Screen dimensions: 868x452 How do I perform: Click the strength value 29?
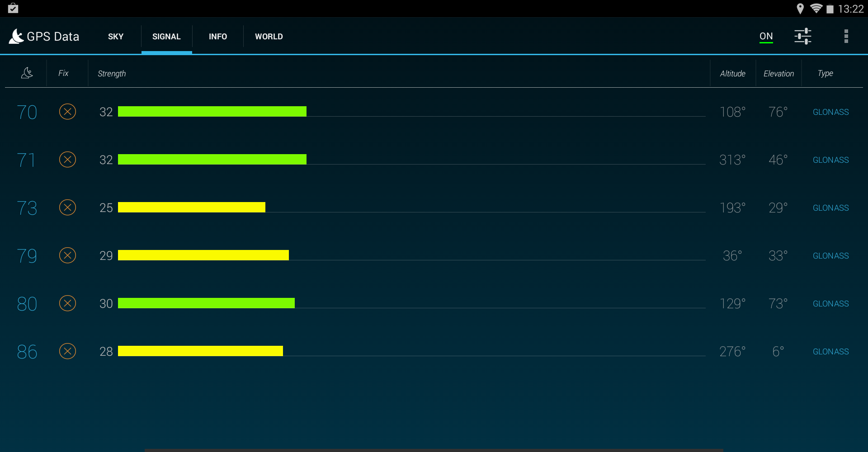pyautogui.click(x=106, y=256)
